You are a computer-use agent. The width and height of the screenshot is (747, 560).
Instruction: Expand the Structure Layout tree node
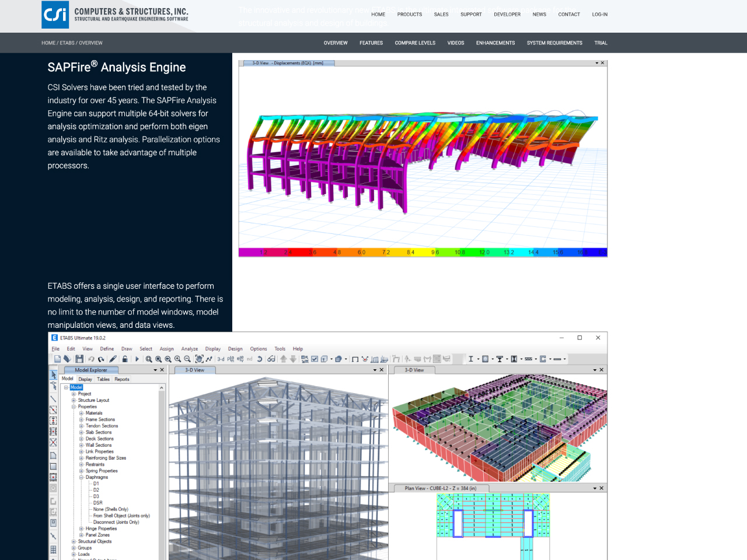click(x=74, y=400)
